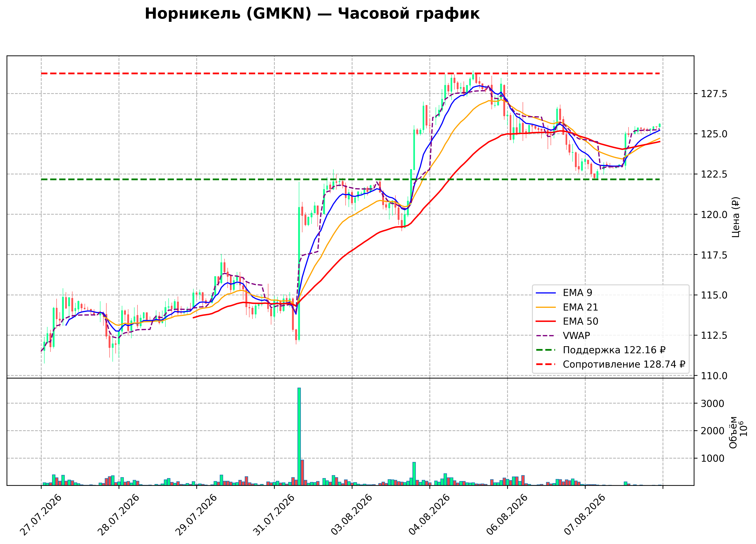Click the 120.0 price axis label
Image resolution: width=756 pixels, height=544 pixels.
[714, 215]
